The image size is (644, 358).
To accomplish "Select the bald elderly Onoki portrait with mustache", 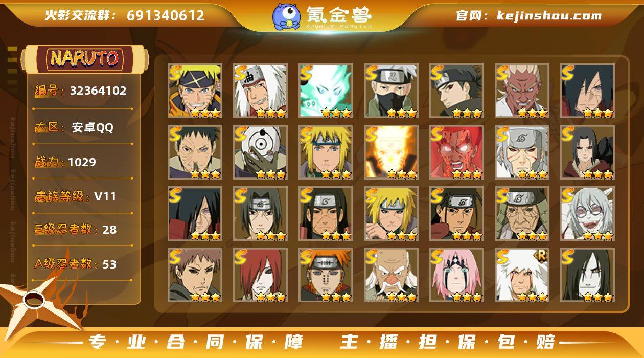I will click(x=391, y=275).
